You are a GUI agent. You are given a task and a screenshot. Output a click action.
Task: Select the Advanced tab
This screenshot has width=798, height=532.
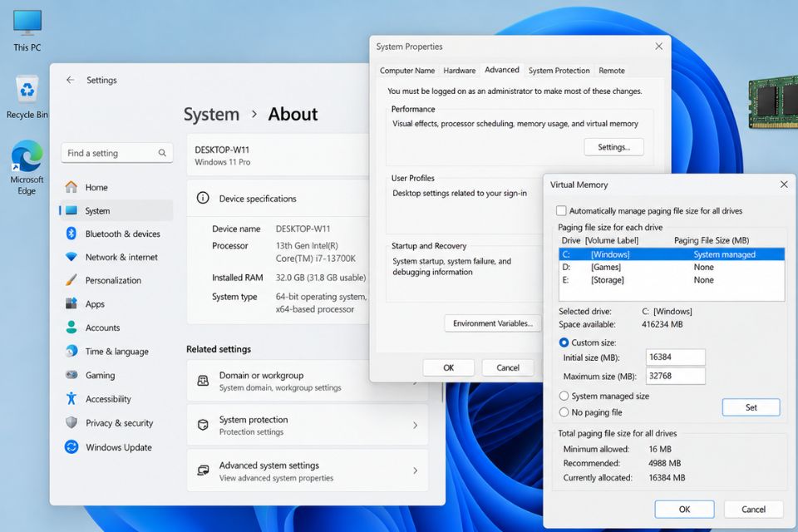coord(502,70)
